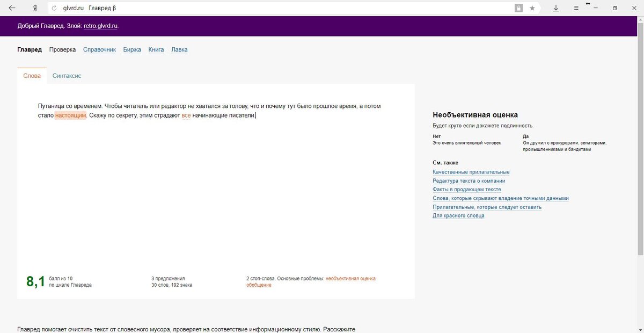Click обобщение problem link
644x333 pixels.
pyautogui.click(x=259, y=285)
